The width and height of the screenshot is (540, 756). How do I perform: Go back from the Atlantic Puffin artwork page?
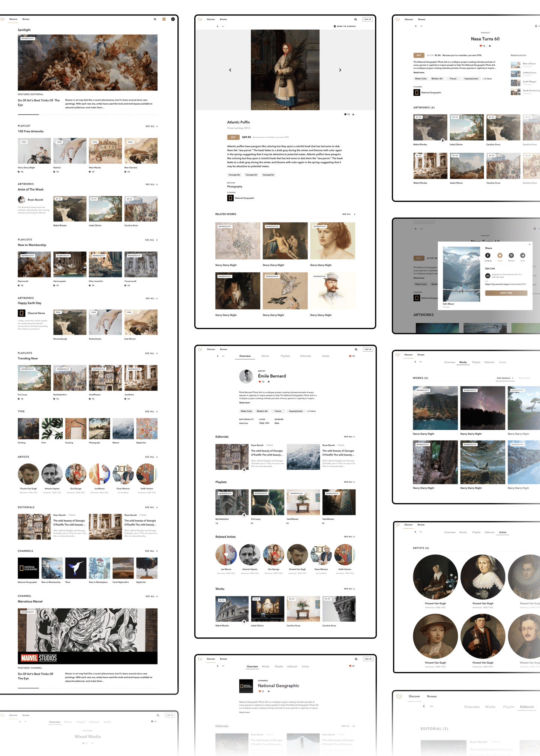coord(217,26)
